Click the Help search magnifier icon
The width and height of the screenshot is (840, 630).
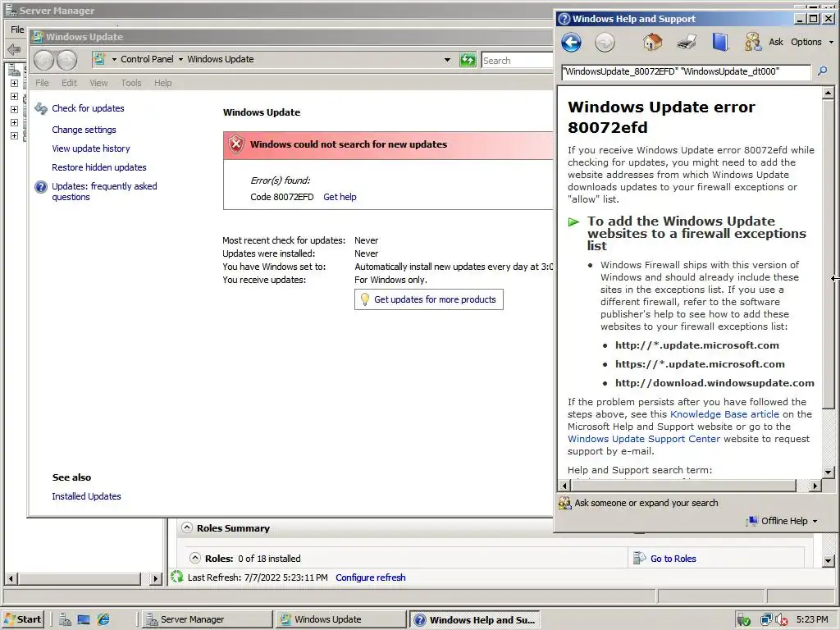(x=822, y=71)
